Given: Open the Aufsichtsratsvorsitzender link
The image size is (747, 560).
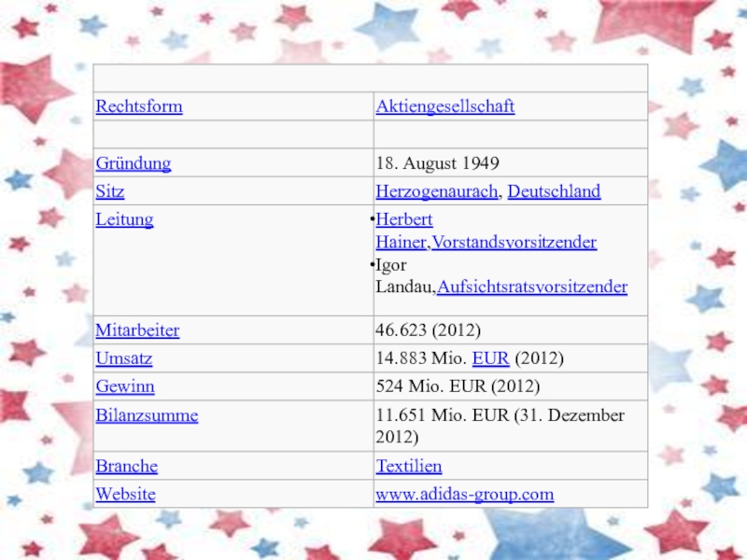Looking at the screenshot, I should (531, 287).
